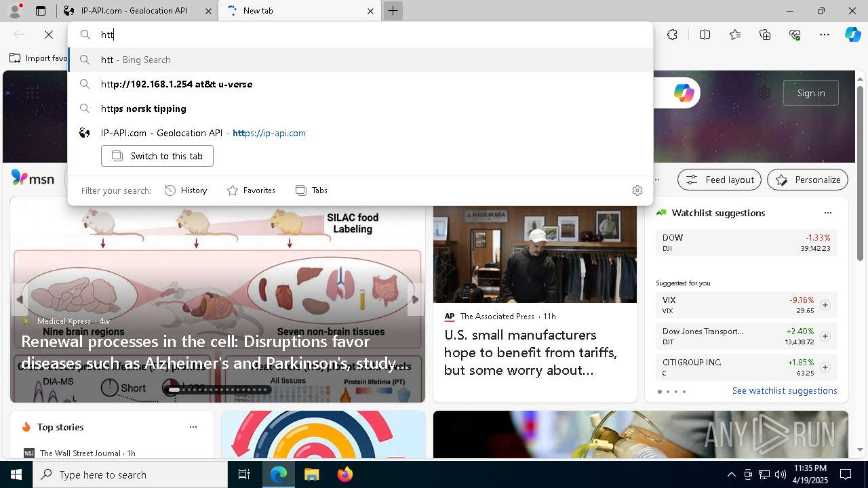
Task: Select the IP-API.com Geolocation API suggestion
Action: coord(360,133)
